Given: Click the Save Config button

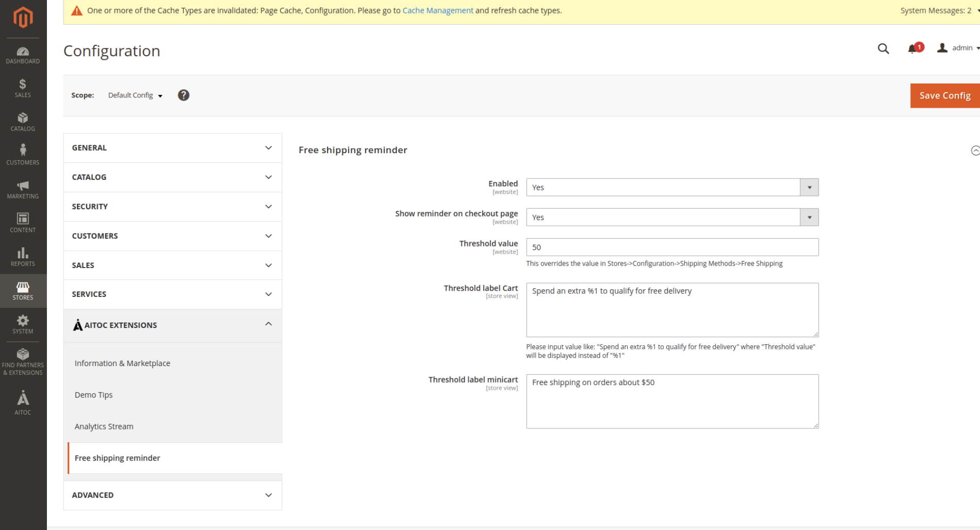Looking at the screenshot, I should click(945, 95).
